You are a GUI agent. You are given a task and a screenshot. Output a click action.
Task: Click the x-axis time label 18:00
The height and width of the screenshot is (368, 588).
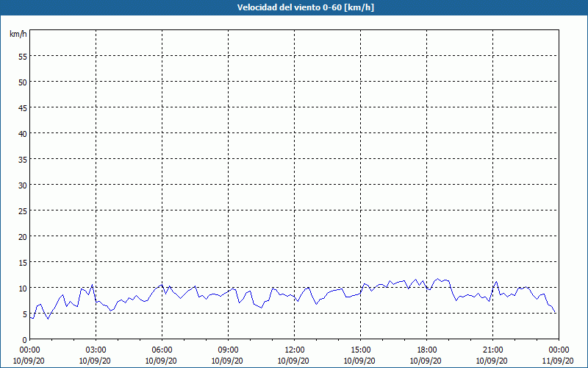pyautogui.click(x=426, y=350)
